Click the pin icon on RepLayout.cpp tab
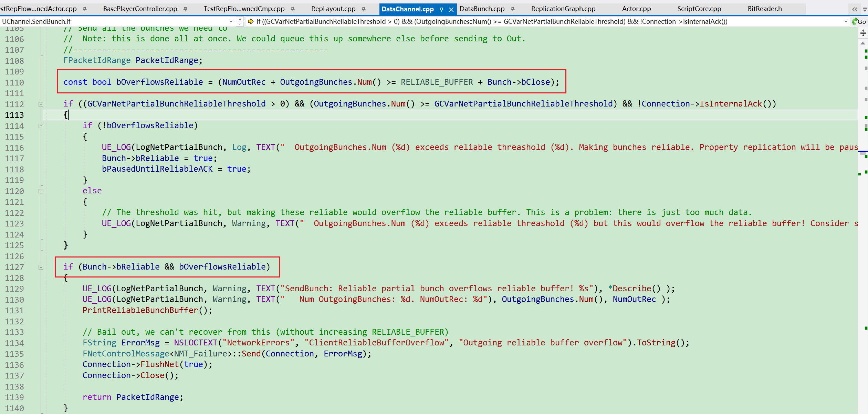Image resolution: width=868 pixels, height=414 pixels. tap(364, 9)
